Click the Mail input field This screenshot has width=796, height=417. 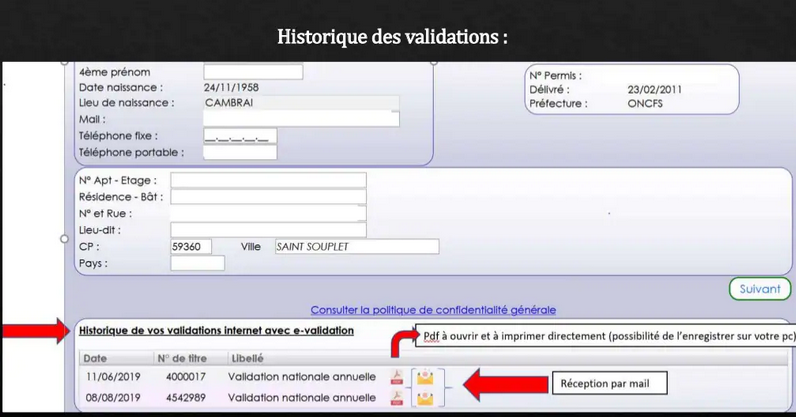click(x=301, y=119)
